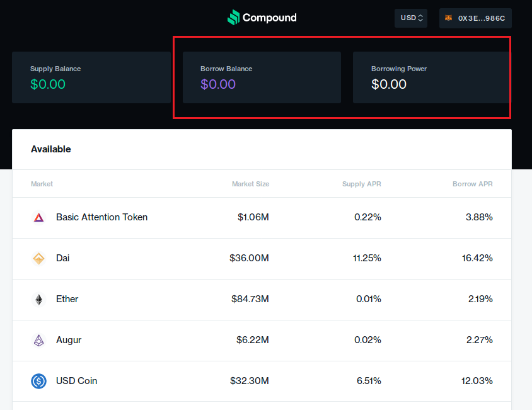Click Basic Attention Token borrow APR 3.88%

[478, 217]
